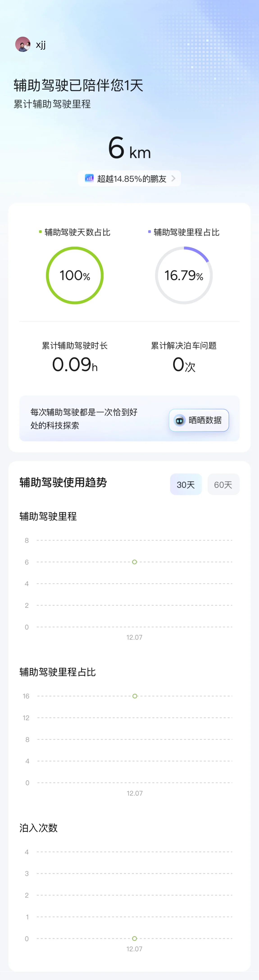Tap the 0.09h cumulative duration value
The height and width of the screenshot is (980, 259).
(75, 364)
